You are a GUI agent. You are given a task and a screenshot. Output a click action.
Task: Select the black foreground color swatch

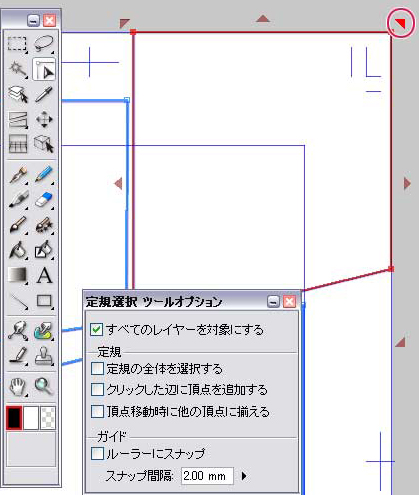click(x=14, y=418)
